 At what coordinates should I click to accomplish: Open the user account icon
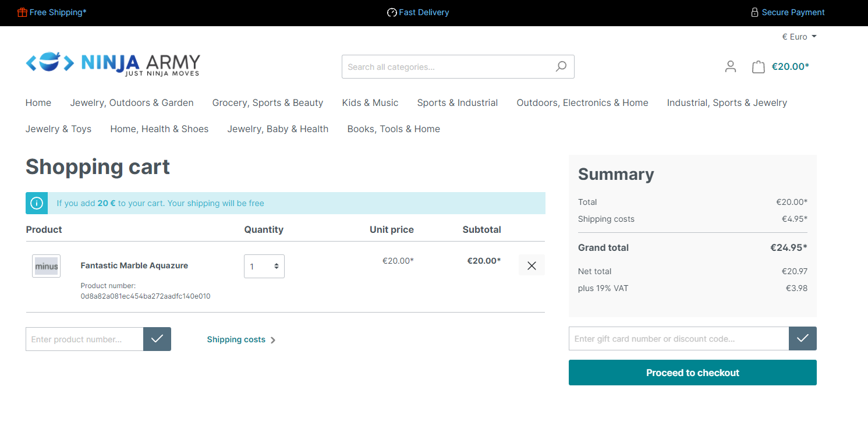coord(731,66)
